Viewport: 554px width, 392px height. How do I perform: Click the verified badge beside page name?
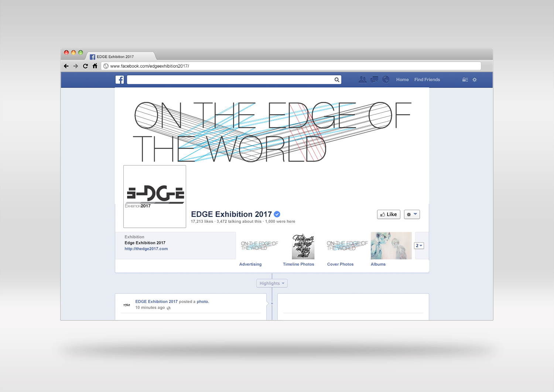[277, 214]
